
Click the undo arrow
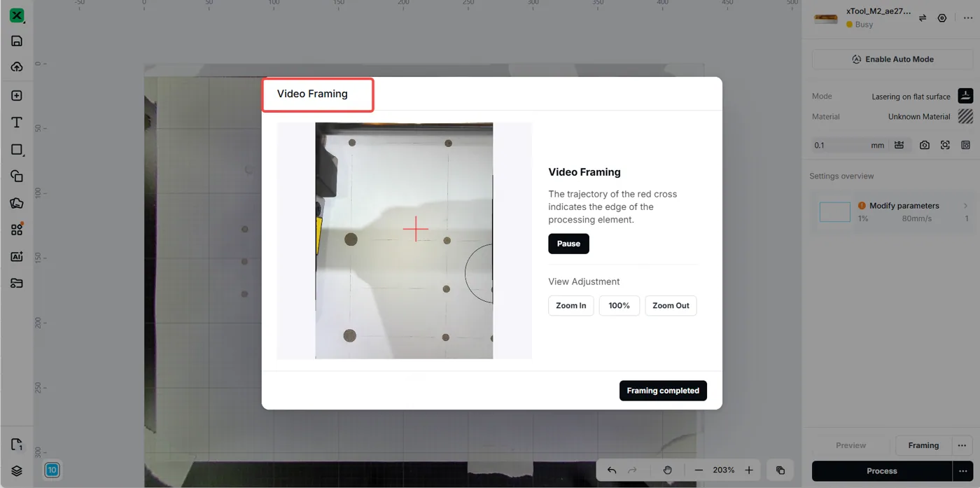[612, 470]
